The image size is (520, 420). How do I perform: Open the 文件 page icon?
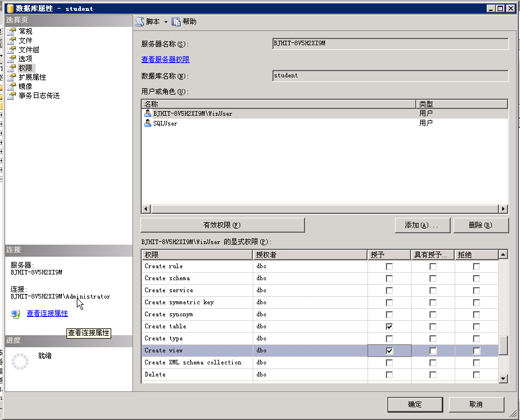[11, 41]
